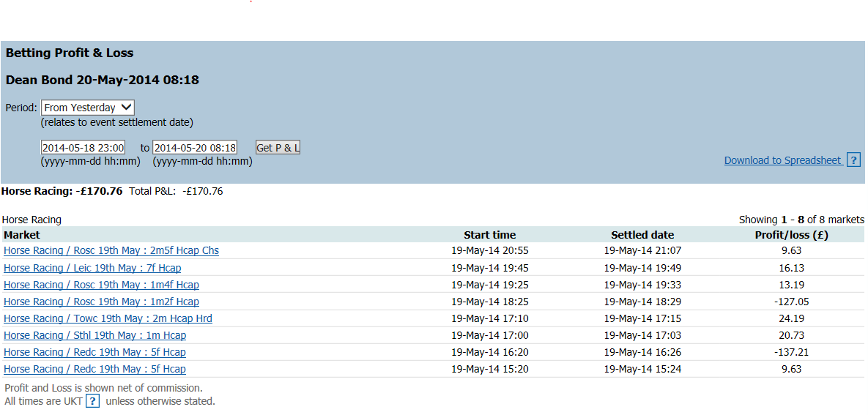
Task: Click start time 19-May-14 18:25
Action: 490,302
